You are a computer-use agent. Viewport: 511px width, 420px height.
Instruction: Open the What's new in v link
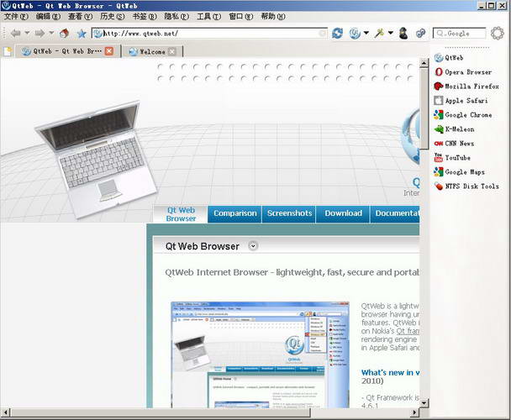[391, 372]
